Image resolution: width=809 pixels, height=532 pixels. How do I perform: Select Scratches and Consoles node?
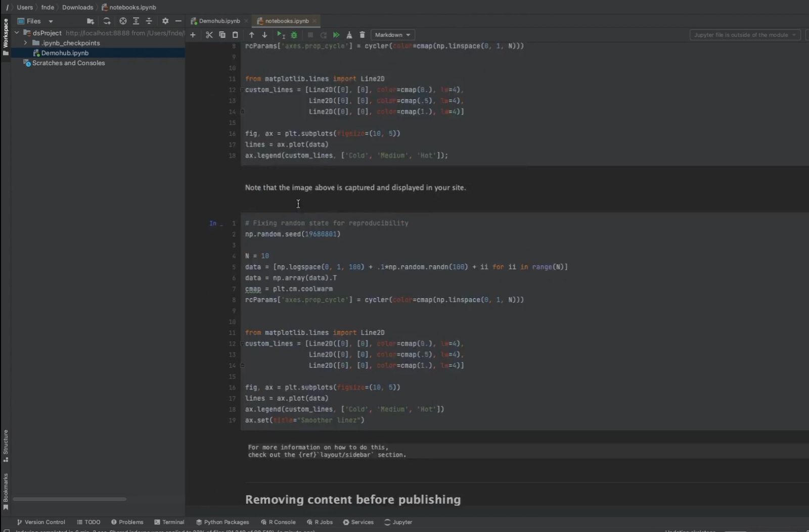(98, 63)
